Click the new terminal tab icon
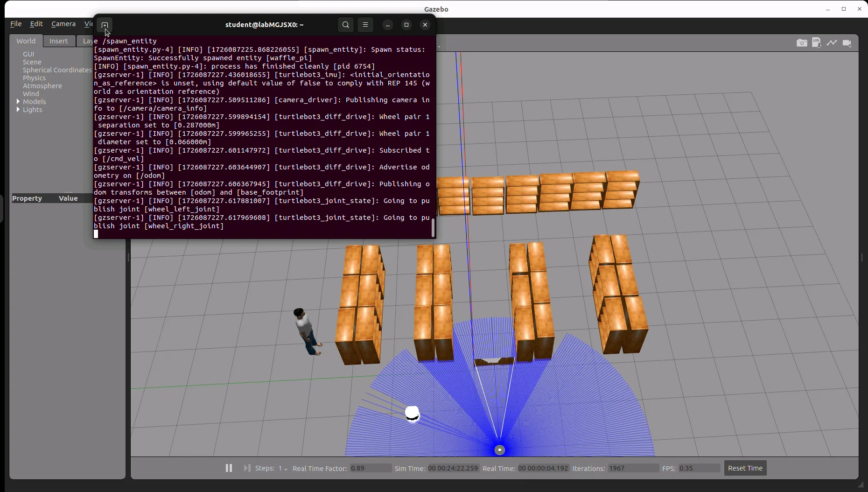The height and width of the screenshot is (492, 868). tap(105, 25)
